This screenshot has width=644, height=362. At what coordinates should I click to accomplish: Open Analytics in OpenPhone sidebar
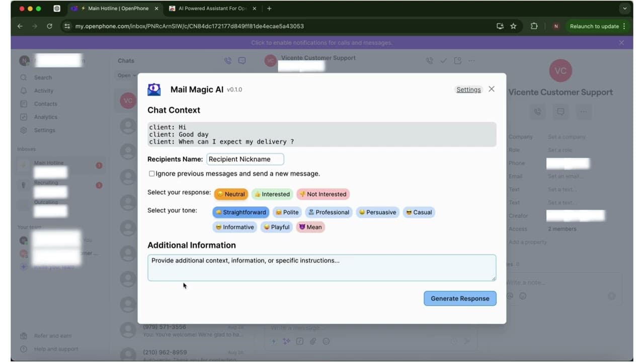45,117
